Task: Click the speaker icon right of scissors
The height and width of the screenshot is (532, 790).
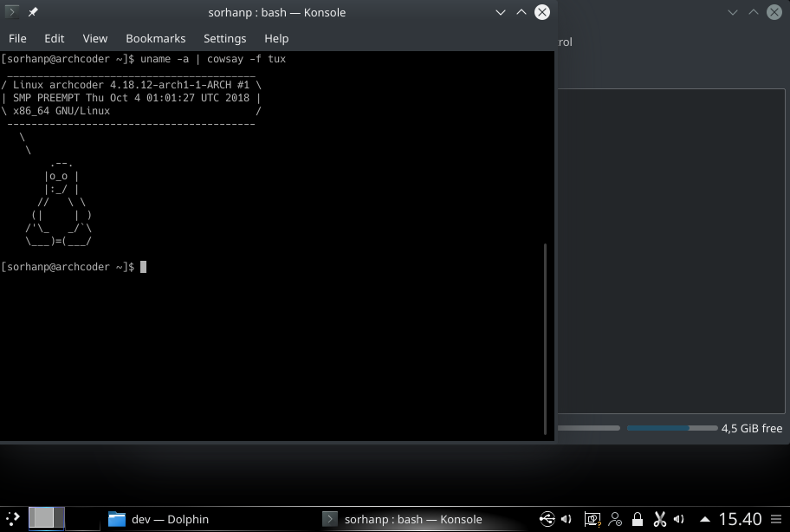Action: pos(680,519)
